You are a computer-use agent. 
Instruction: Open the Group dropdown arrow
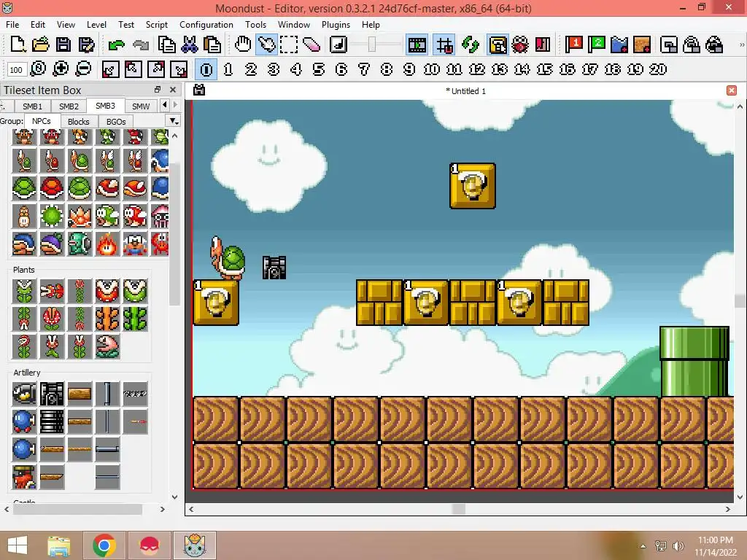tap(174, 121)
